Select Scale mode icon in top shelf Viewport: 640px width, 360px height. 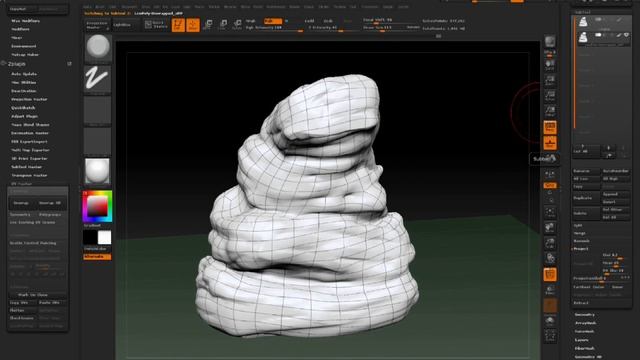pyautogui.click(x=222, y=25)
